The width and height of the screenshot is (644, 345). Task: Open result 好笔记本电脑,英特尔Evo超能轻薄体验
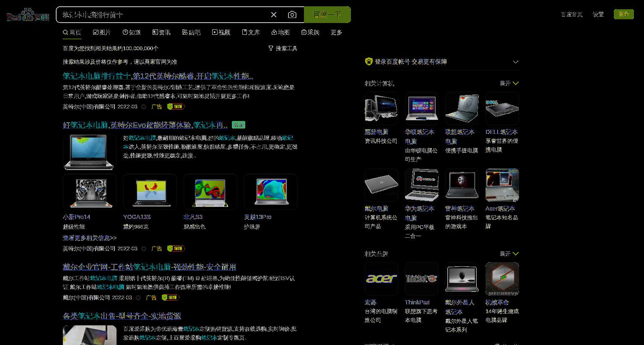click(145, 125)
